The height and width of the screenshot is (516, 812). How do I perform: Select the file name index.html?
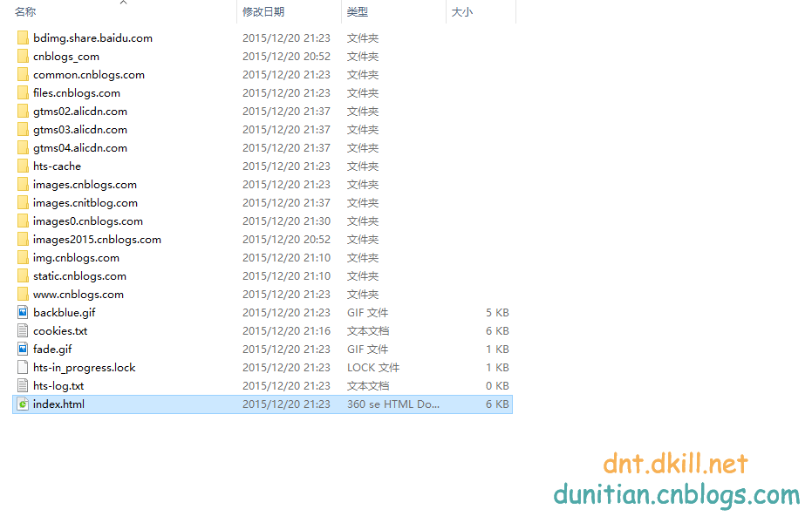pyautogui.click(x=58, y=404)
